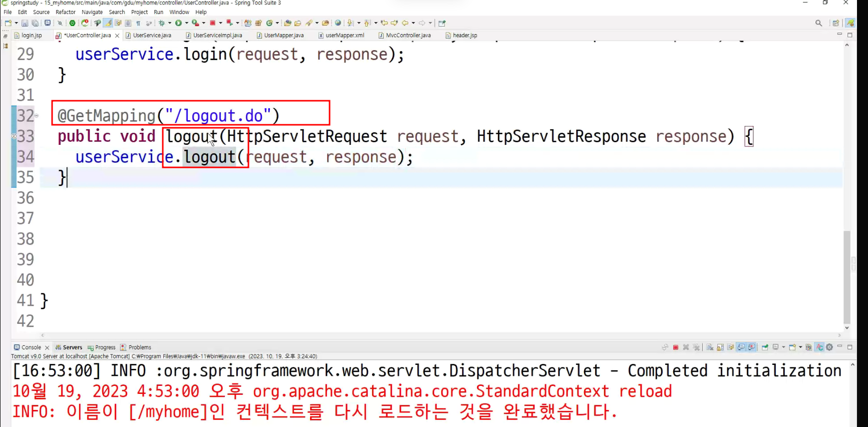The height and width of the screenshot is (427, 868).
Task: Click the editor scroll-down arrow
Action: pos(847,328)
